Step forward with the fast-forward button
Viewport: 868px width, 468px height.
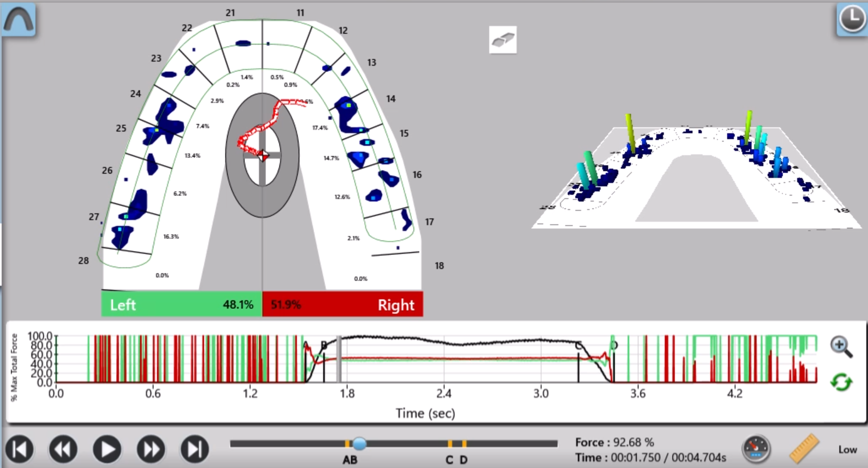click(151, 449)
